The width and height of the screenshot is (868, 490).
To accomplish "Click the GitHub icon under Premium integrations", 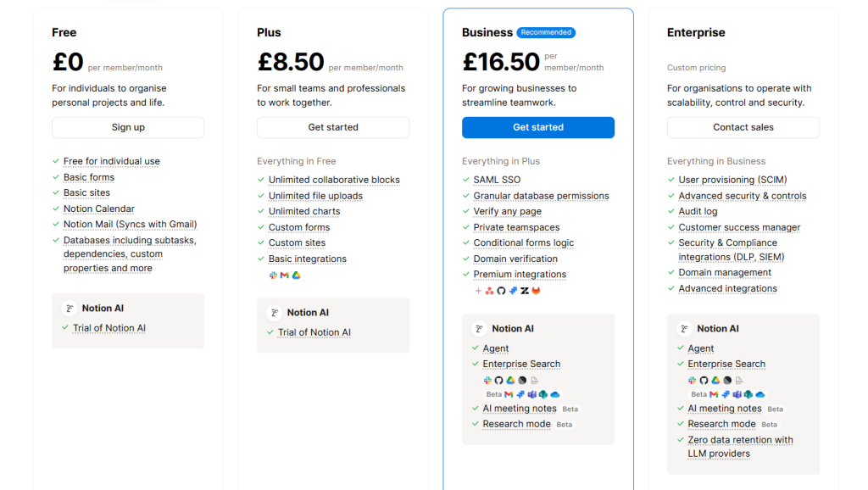I will (x=501, y=291).
